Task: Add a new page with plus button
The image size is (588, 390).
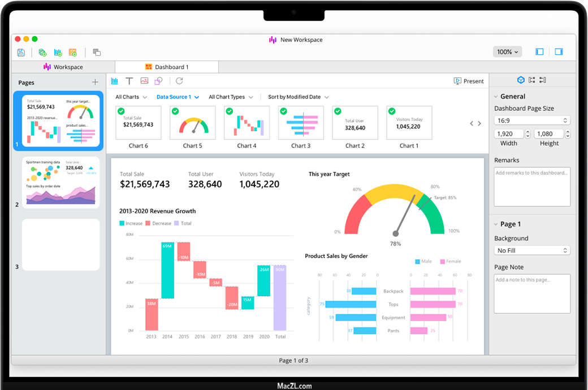Action: coord(95,83)
